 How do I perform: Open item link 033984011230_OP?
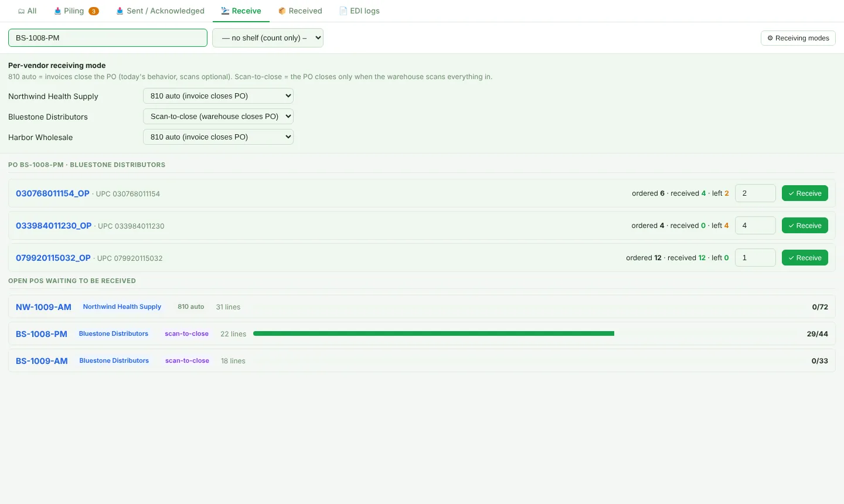pos(54,226)
